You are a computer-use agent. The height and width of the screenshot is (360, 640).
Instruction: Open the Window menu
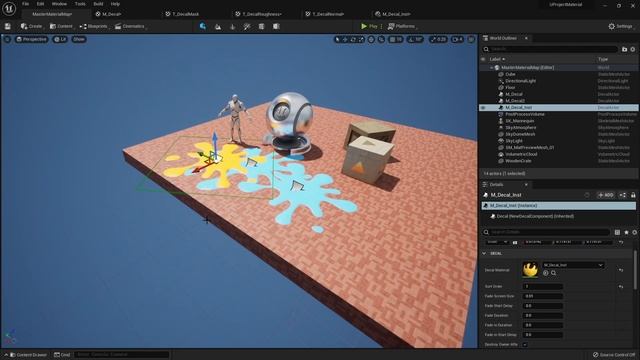point(59,4)
